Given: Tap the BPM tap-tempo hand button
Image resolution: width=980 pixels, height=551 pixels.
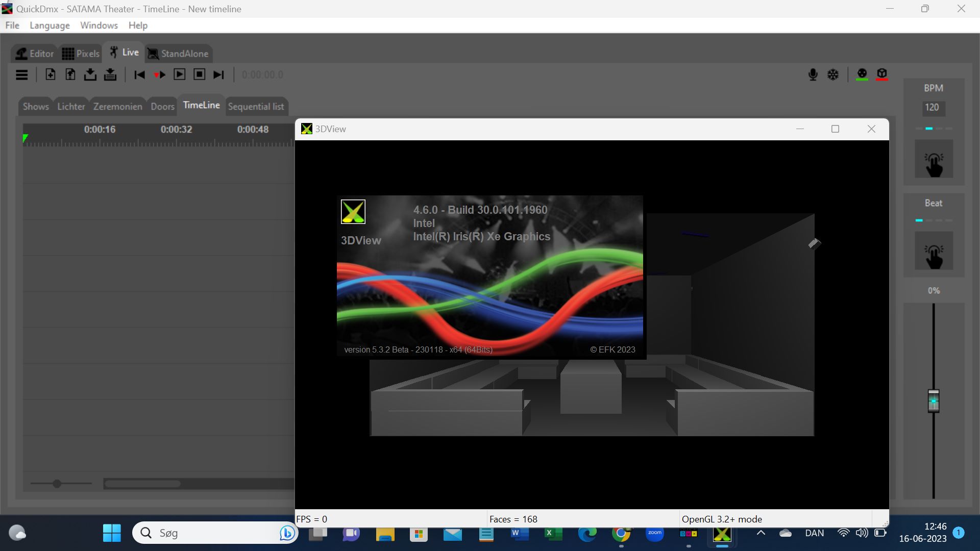Looking at the screenshot, I should (x=933, y=160).
